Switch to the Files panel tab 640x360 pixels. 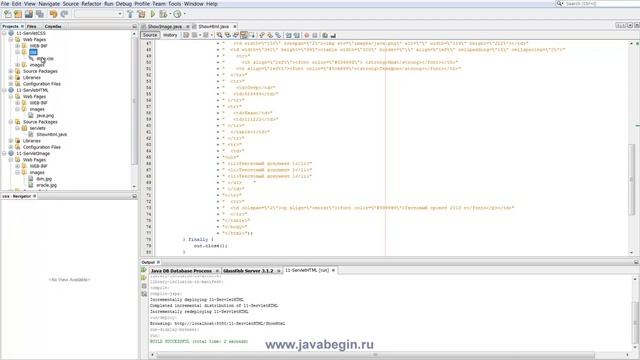(x=31, y=26)
